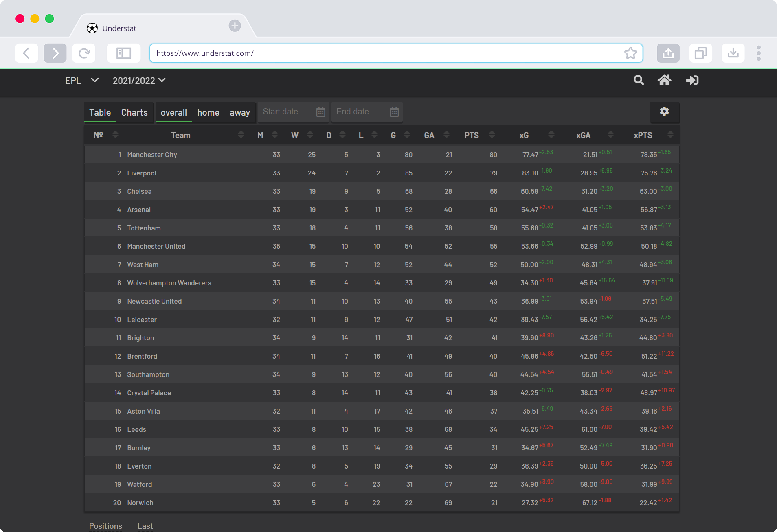Select the home stats filter
The width and height of the screenshot is (777, 532).
click(x=208, y=112)
